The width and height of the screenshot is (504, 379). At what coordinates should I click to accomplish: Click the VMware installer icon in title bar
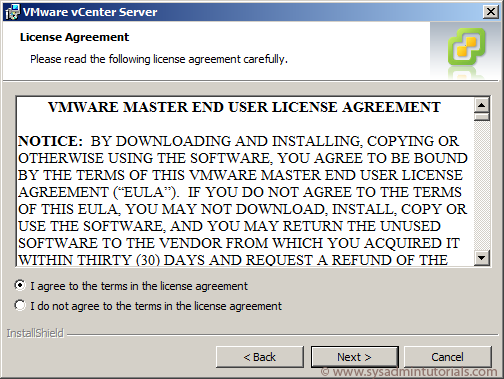12,12
